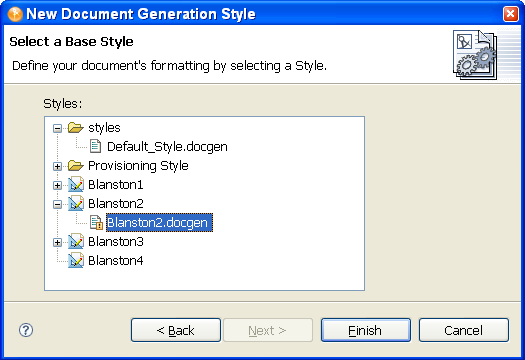Select the styles folder label
This screenshot has height=360, width=525.
click(x=104, y=128)
